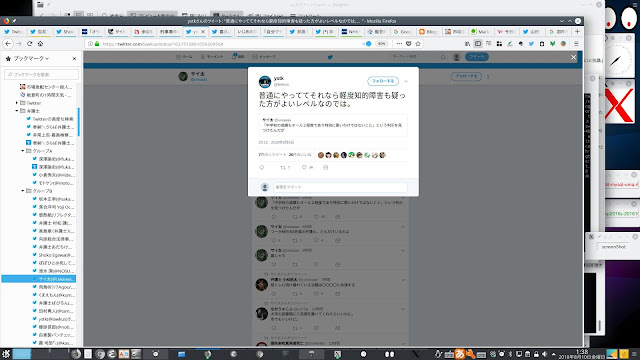This screenshot has height=360, width=640.
Task: Open Twitter メッセージ nav item
Action: pos(264,57)
